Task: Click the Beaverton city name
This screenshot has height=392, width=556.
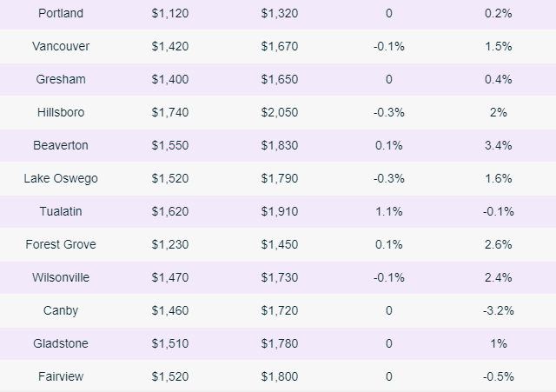Action: (x=61, y=145)
